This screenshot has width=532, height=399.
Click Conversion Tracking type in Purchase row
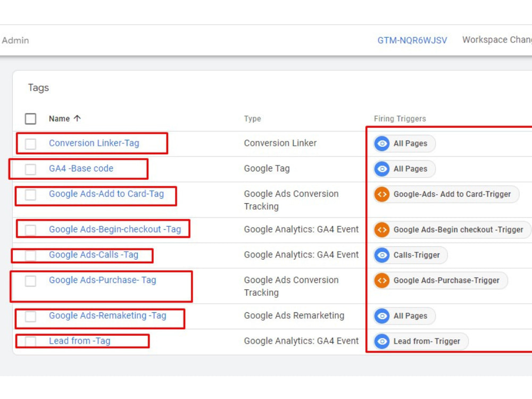pos(291,286)
